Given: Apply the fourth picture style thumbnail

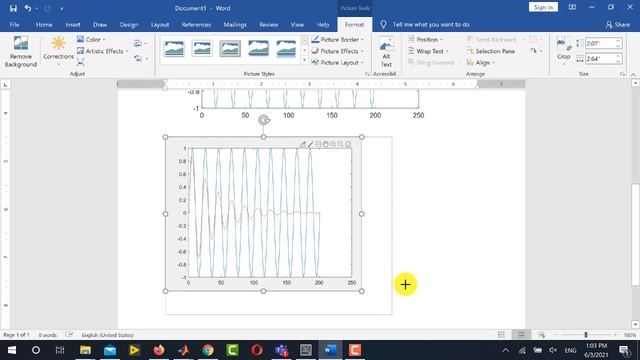Looking at the screenshot, I should 258,48.
